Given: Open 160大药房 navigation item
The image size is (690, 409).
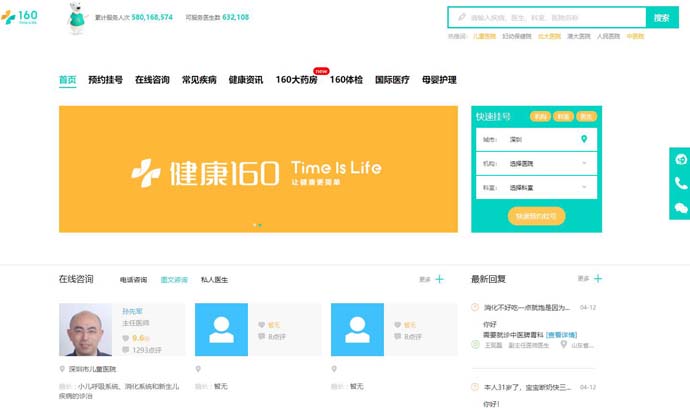Looking at the screenshot, I should click(x=297, y=80).
